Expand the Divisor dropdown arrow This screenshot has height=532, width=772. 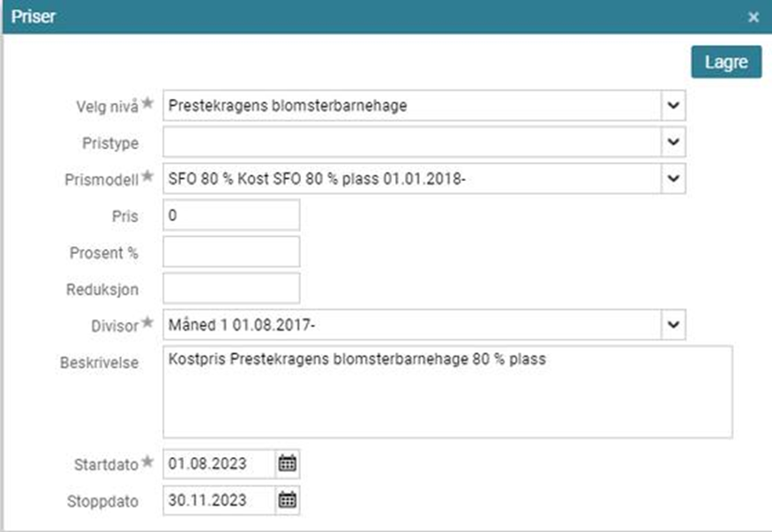673,325
